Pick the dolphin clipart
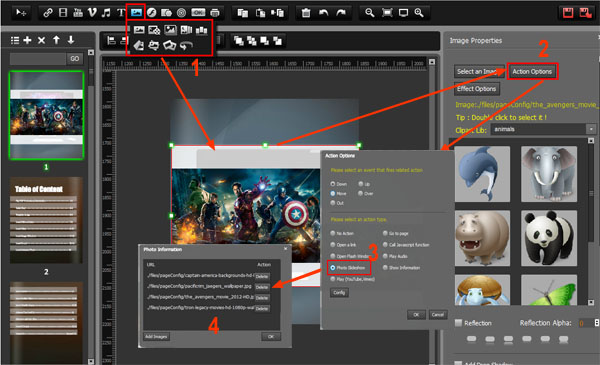The image size is (600, 365). click(x=482, y=174)
